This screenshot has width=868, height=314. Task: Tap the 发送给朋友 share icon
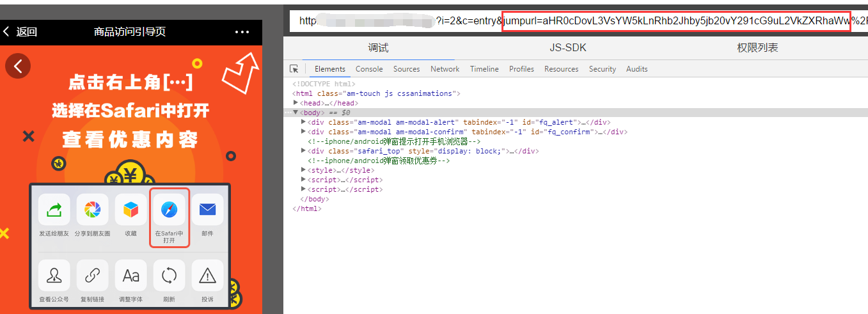tap(54, 210)
